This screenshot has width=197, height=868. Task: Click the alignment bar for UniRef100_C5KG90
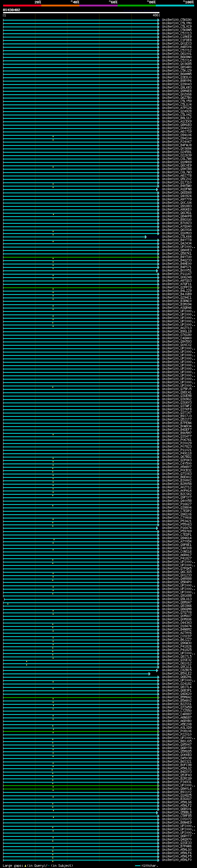(x=81, y=20)
